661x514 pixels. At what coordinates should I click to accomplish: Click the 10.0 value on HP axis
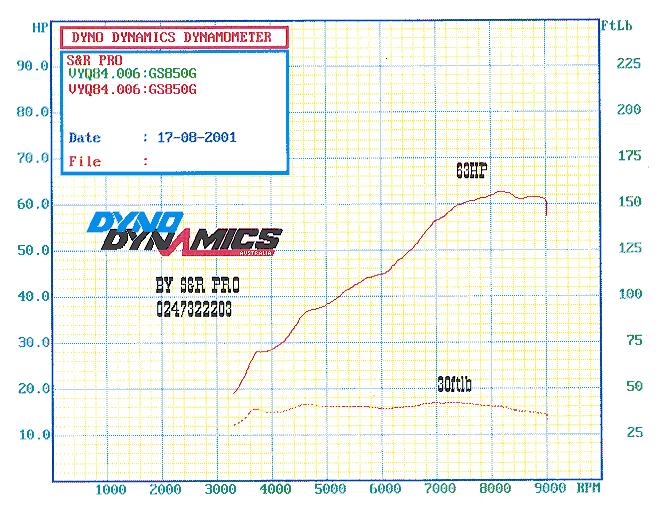(x=35, y=435)
